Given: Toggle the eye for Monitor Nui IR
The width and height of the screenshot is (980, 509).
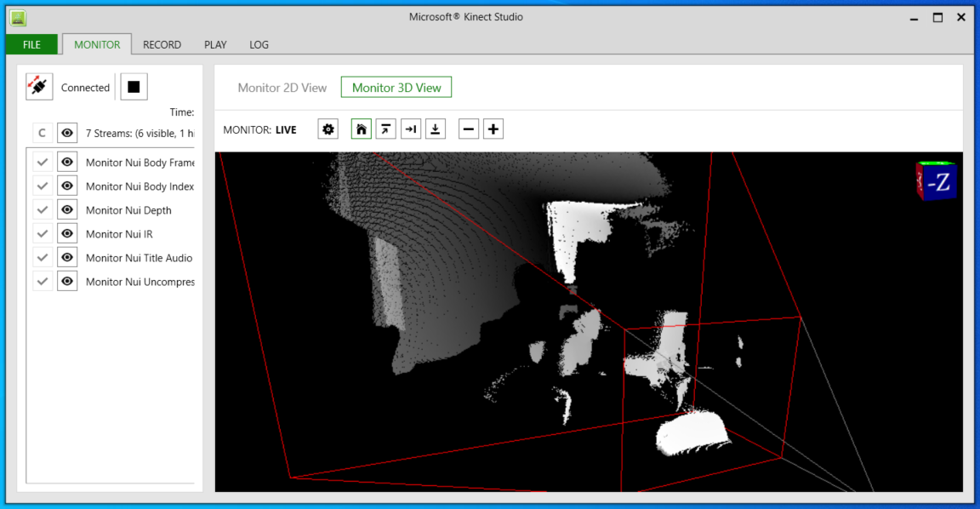Looking at the screenshot, I should pos(67,234).
